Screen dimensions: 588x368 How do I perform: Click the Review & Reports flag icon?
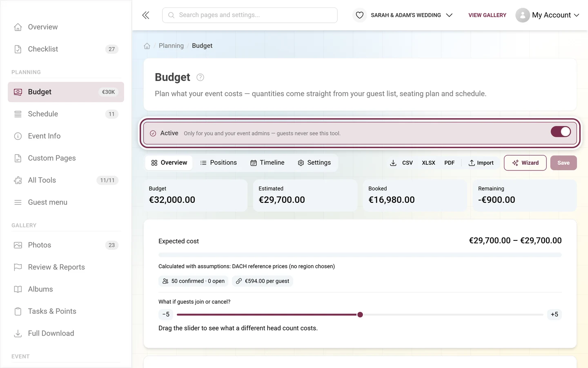18,267
